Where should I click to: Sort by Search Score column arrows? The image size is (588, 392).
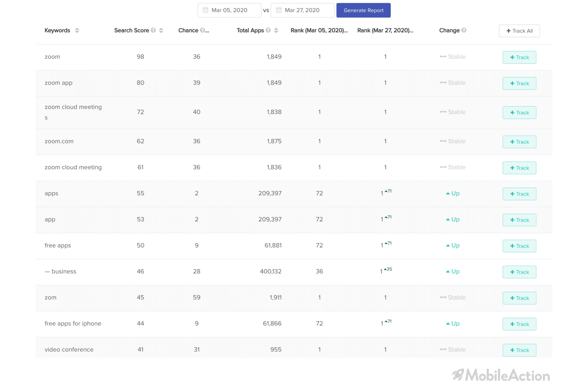click(161, 30)
